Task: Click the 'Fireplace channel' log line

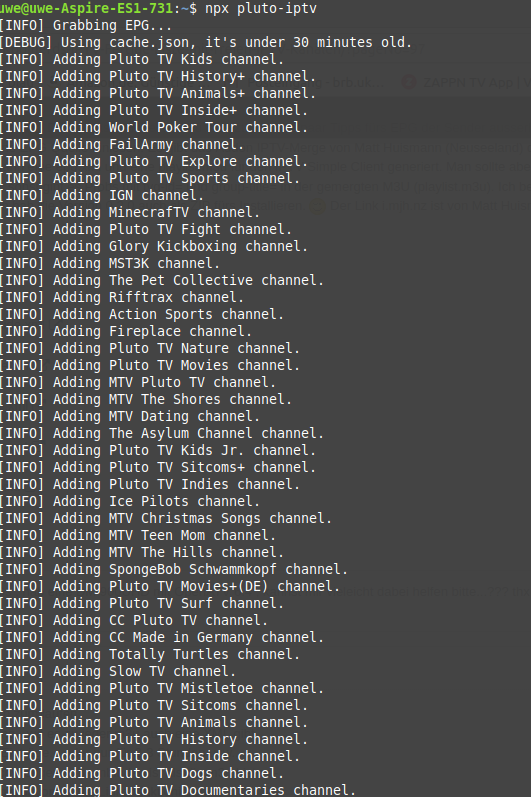Action: pyautogui.click(x=126, y=331)
